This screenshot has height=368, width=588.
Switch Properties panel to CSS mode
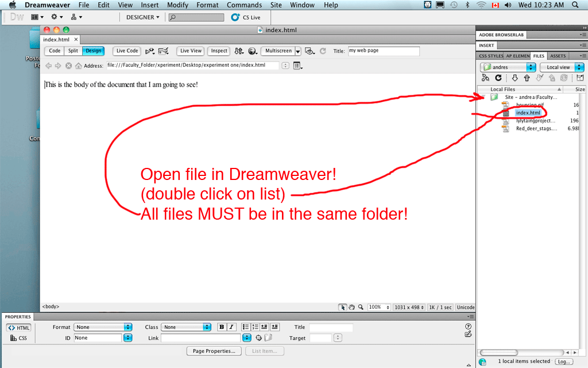click(18, 338)
